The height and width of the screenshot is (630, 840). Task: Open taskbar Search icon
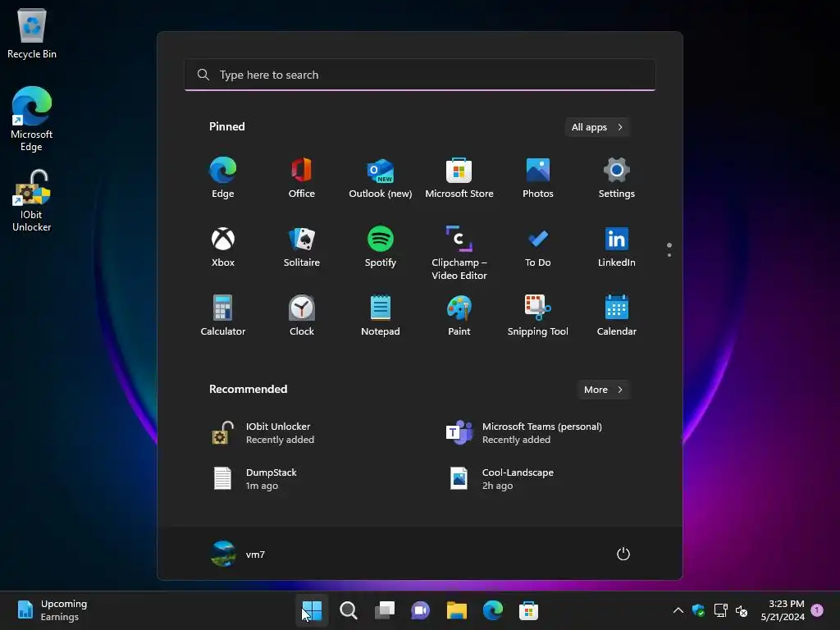pyautogui.click(x=348, y=610)
